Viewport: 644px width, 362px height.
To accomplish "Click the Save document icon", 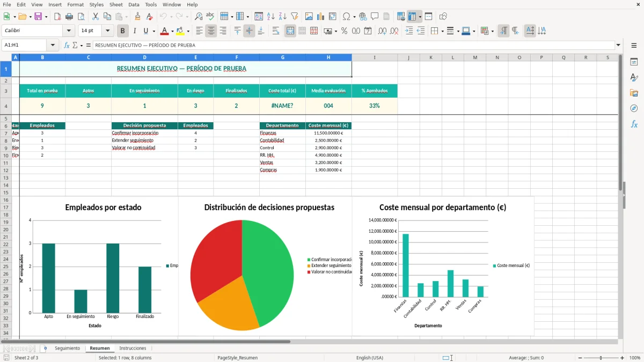I will [38, 17].
